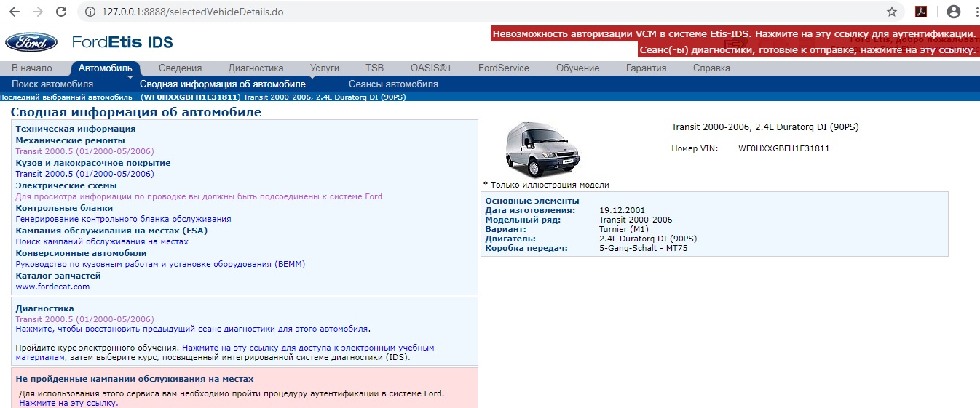The width and height of the screenshot is (980, 408).
Task: Select the VIN number WF0HXXGBFH1E31811 on right
Action: tap(784, 148)
